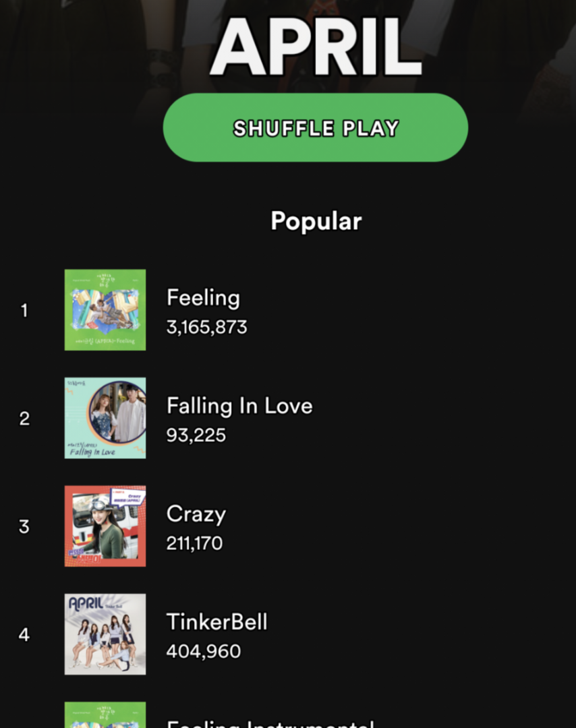The image size is (576, 728).
Task: Start Shuffle Play for APRIL
Action: (316, 127)
